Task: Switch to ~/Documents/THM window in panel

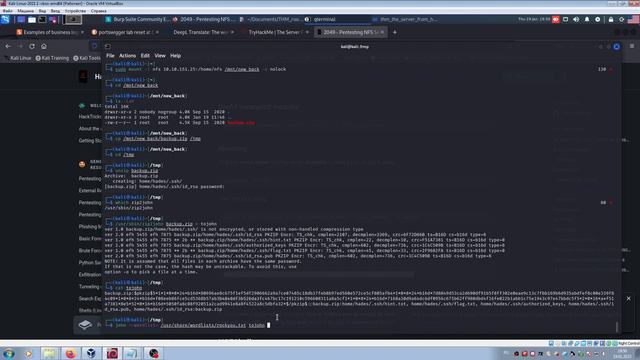Action: [271, 19]
